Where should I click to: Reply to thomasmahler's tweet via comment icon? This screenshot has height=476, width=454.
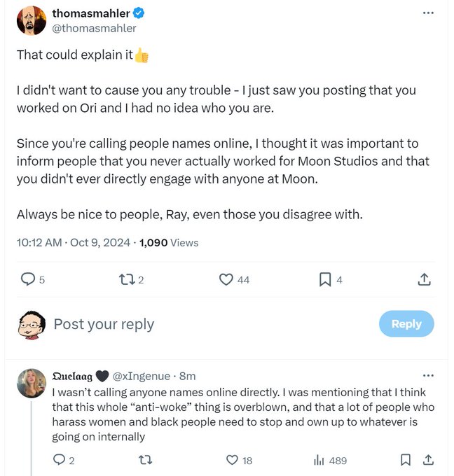[28, 279]
